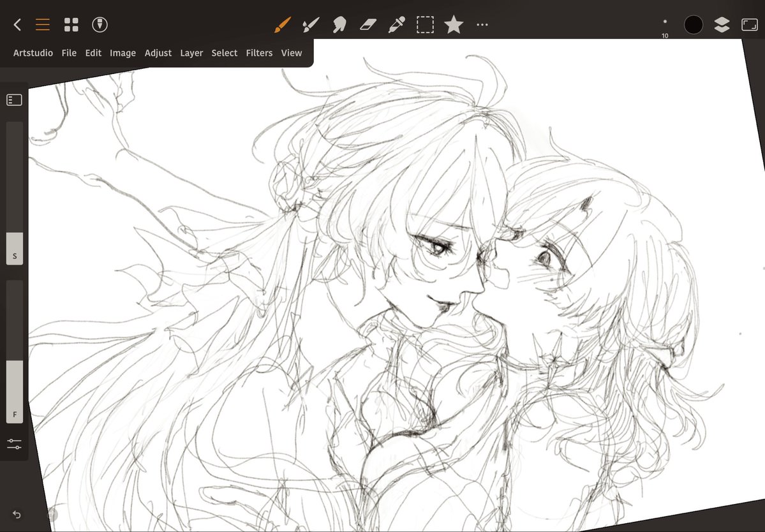Viewport: 765px width, 532px height.
Task: Toggle the side panel layout icon
Action: tap(14, 100)
